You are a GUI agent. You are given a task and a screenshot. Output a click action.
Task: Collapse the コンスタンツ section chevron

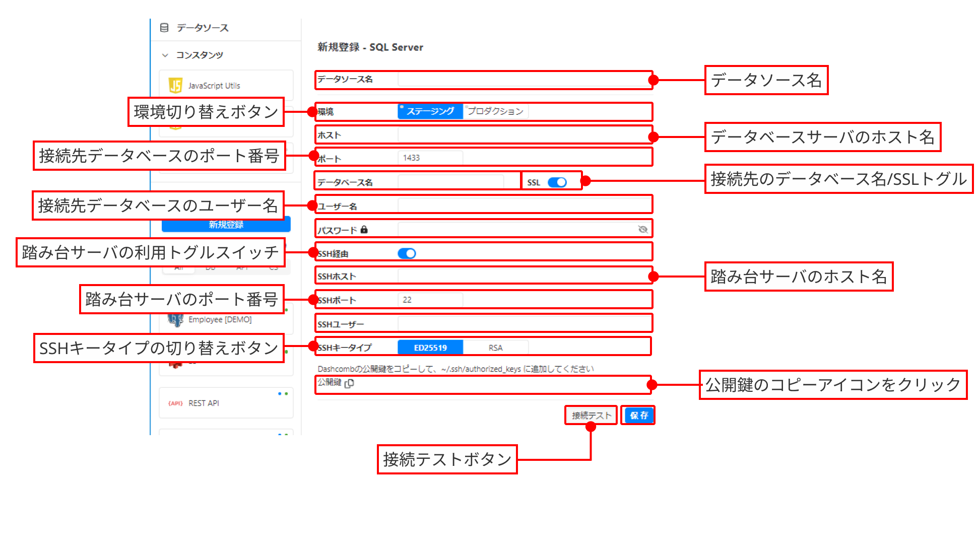pyautogui.click(x=165, y=55)
